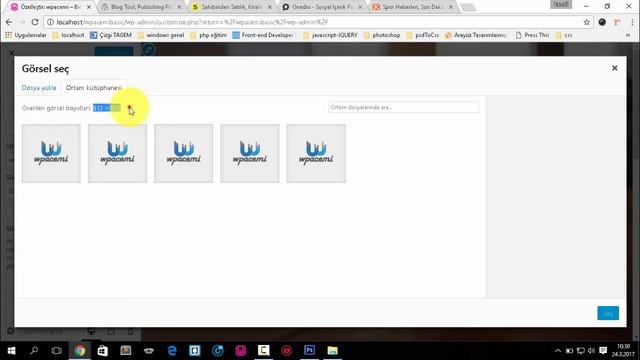Open the pink round app taskbar icon

tap(241, 350)
